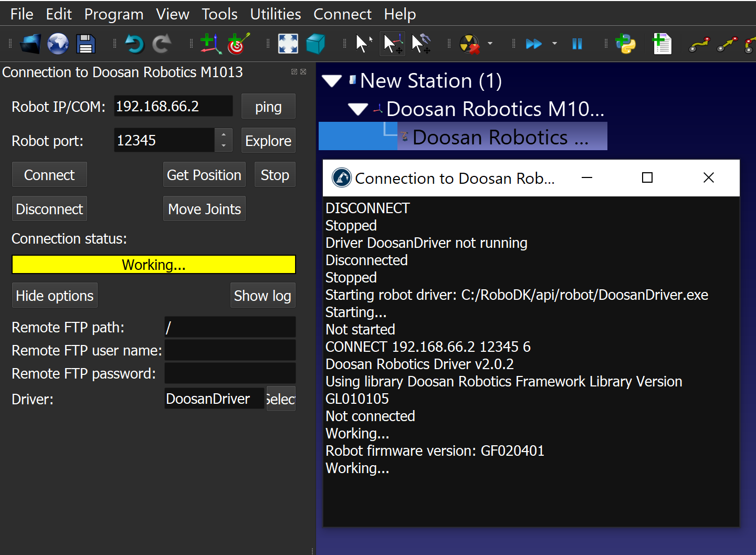
Task: Open the Utilities menu
Action: [275, 14]
